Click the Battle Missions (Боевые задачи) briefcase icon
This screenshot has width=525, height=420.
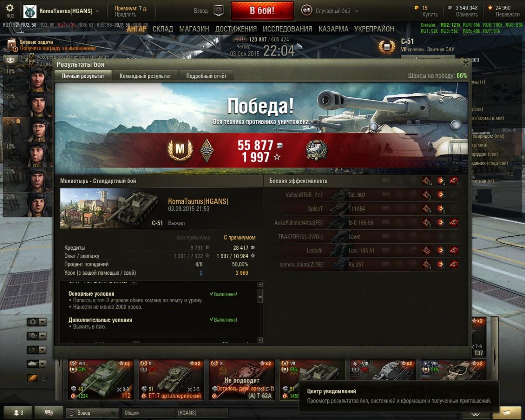pyautogui.click(x=12, y=45)
